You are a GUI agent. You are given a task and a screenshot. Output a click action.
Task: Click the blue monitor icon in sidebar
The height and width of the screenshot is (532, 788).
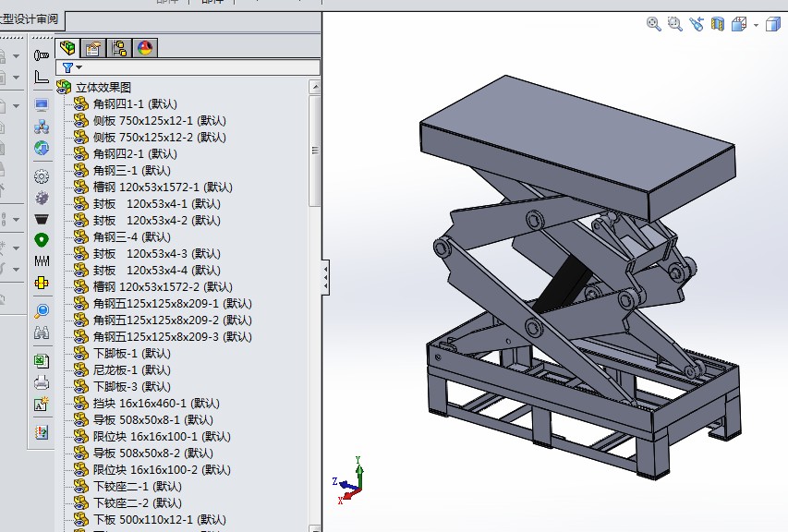(42, 105)
